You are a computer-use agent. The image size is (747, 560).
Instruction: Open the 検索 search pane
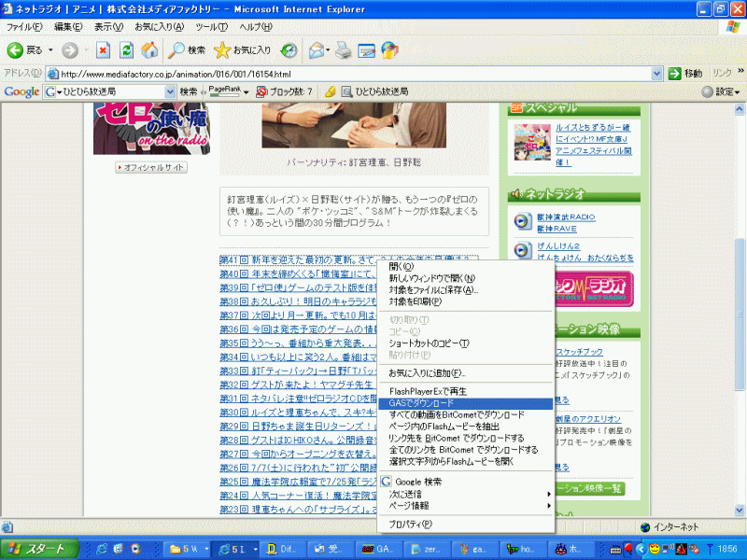coord(186,50)
